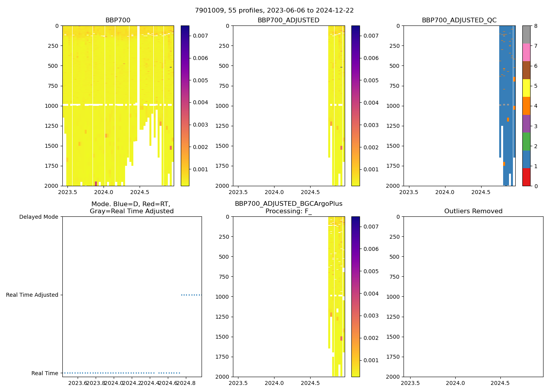This screenshot has height=392, width=549.
Task: Click the BBP700_ADJUSTED_BGCArgoPlus title text
Action: [288, 204]
